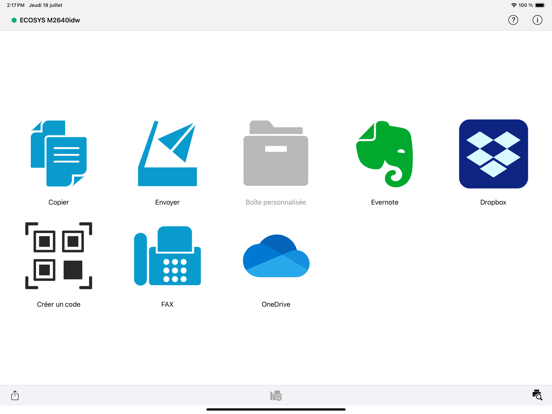Click the FAX label

point(167,305)
